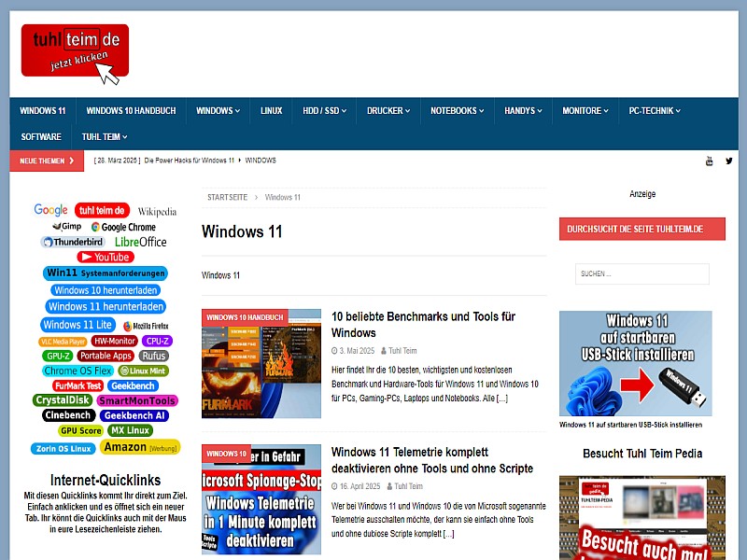This screenshot has height=560, width=747.
Task: Click the FurMark Test badge
Action: (x=78, y=385)
